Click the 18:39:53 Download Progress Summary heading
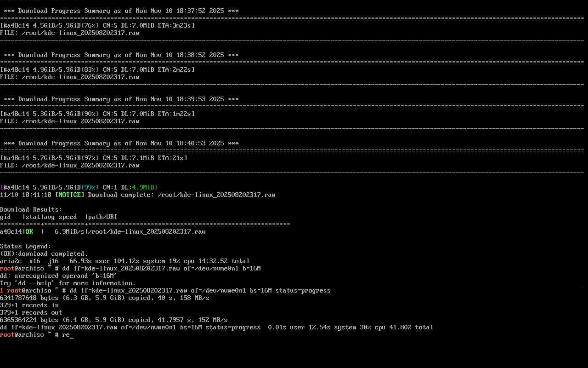Screen dimensions: 588x368 [121, 99]
